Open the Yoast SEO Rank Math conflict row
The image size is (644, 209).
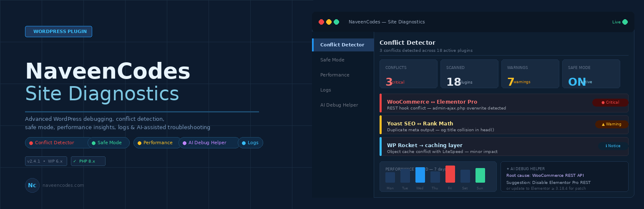[x=504, y=125]
